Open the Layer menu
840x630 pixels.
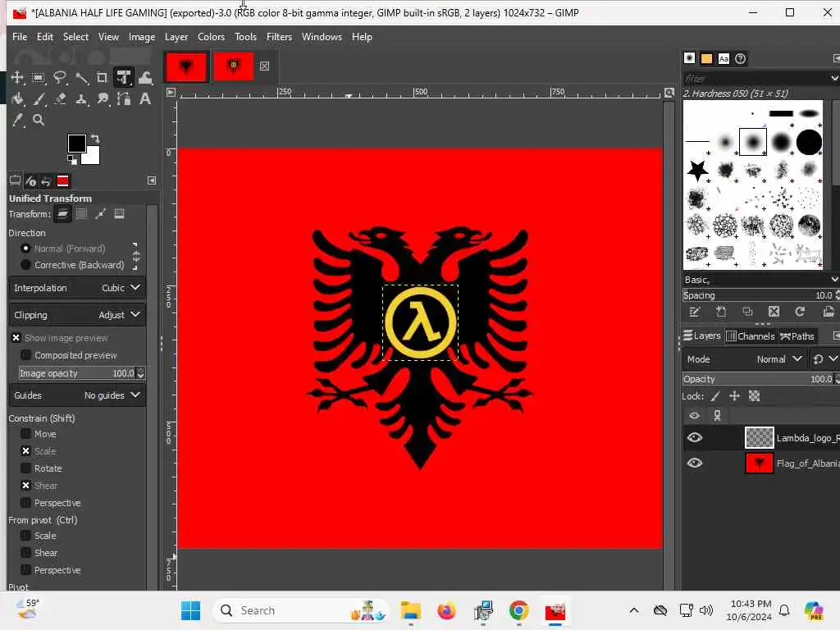coord(176,37)
